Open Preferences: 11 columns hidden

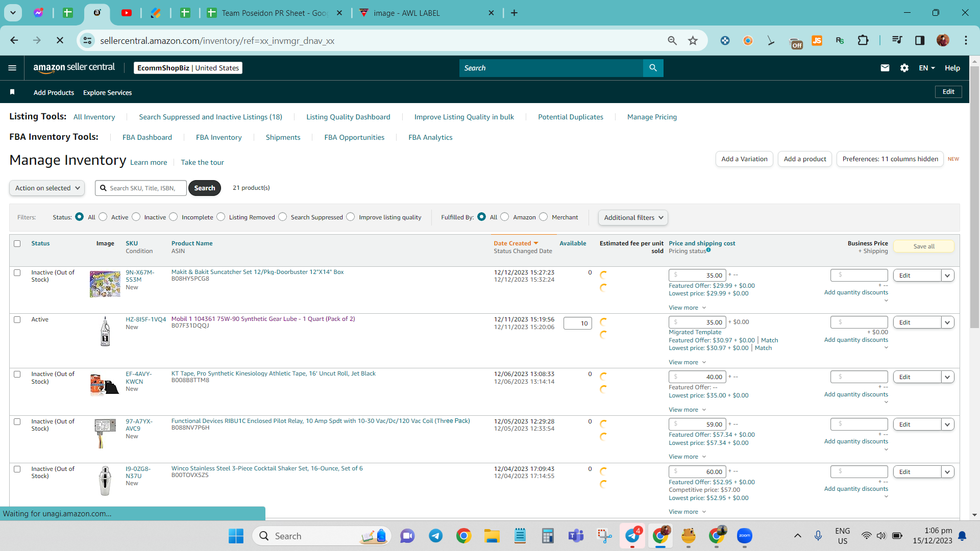[x=890, y=159]
